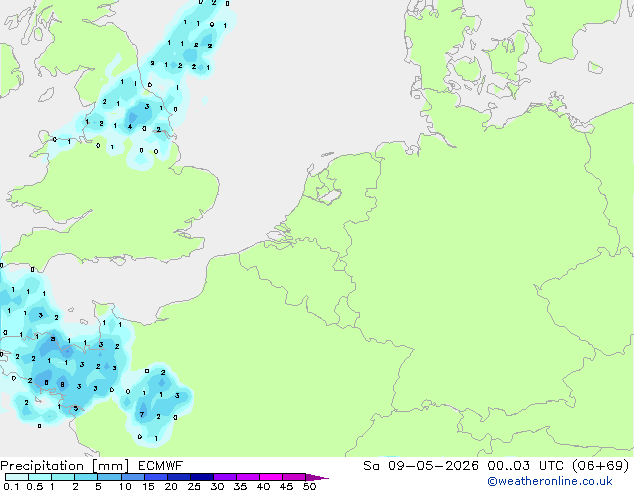Image resolution: width=634 pixels, height=490 pixels.
Task: Click the '00..03 UTC' time text
Action: pyautogui.click(x=526, y=466)
